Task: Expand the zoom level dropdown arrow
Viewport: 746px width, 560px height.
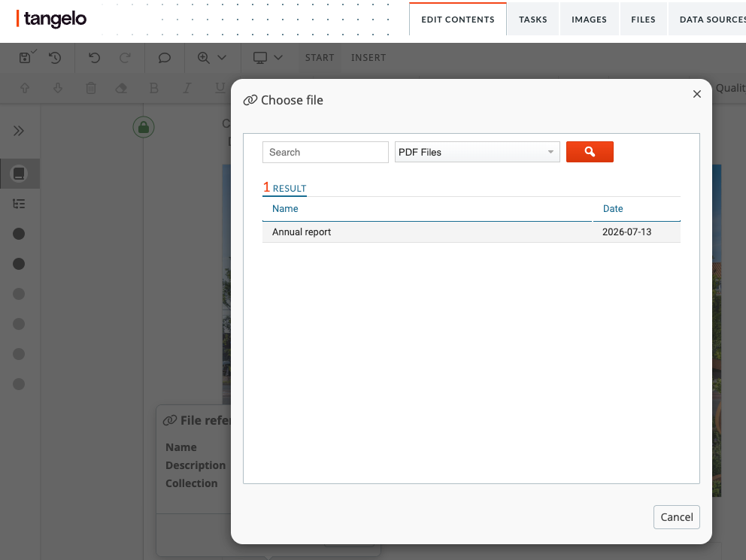Action: pyautogui.click(x=222, y=58)
